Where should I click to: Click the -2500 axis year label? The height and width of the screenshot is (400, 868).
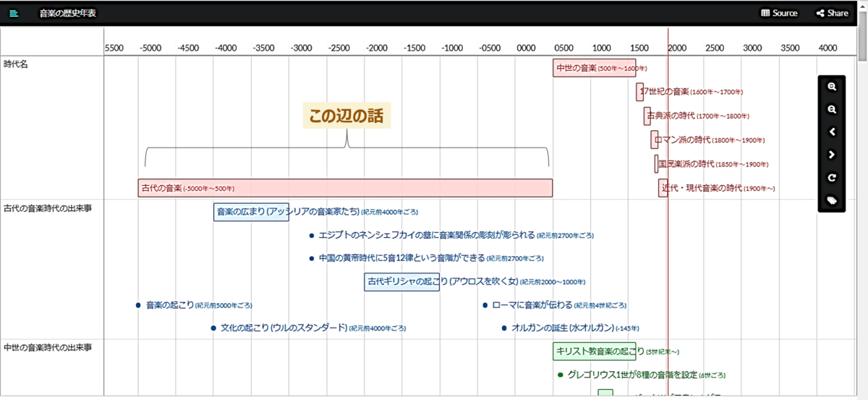pos(339,48)
